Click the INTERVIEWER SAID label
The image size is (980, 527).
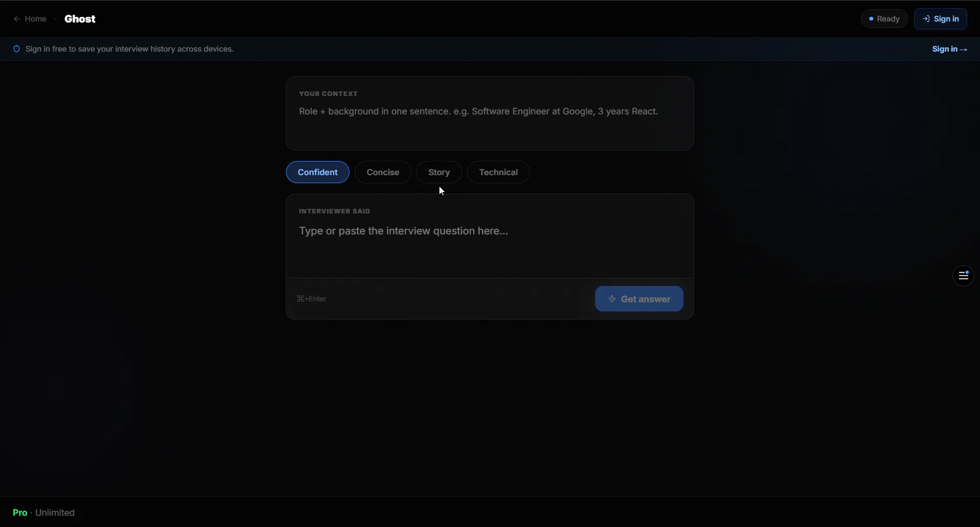334,211
